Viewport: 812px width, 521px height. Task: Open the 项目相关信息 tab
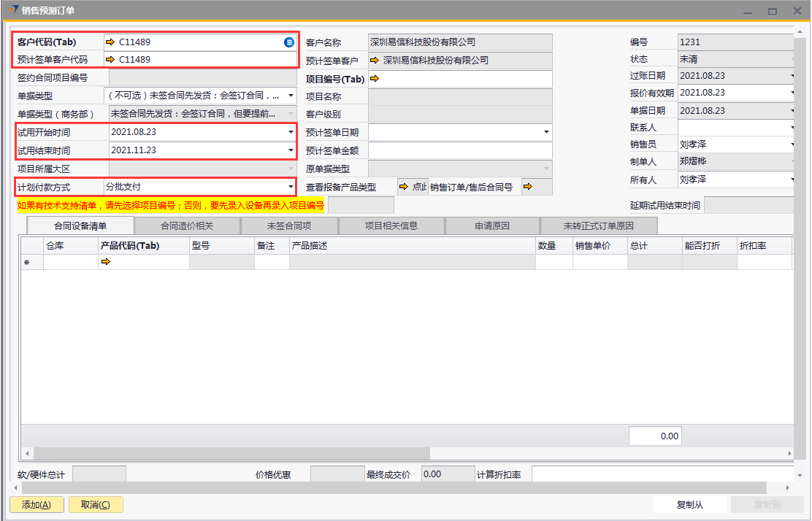point(391,225)
